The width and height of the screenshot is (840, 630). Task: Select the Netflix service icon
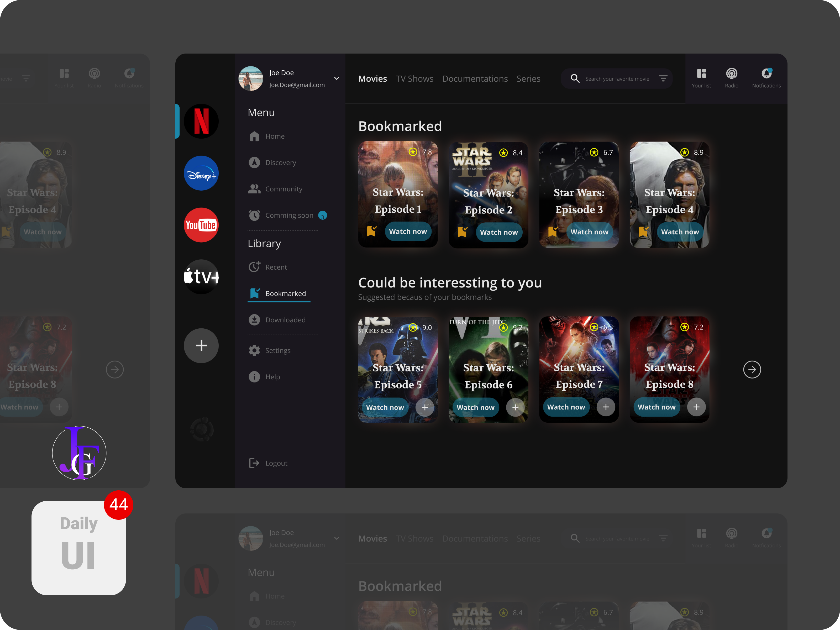[201, 121]
